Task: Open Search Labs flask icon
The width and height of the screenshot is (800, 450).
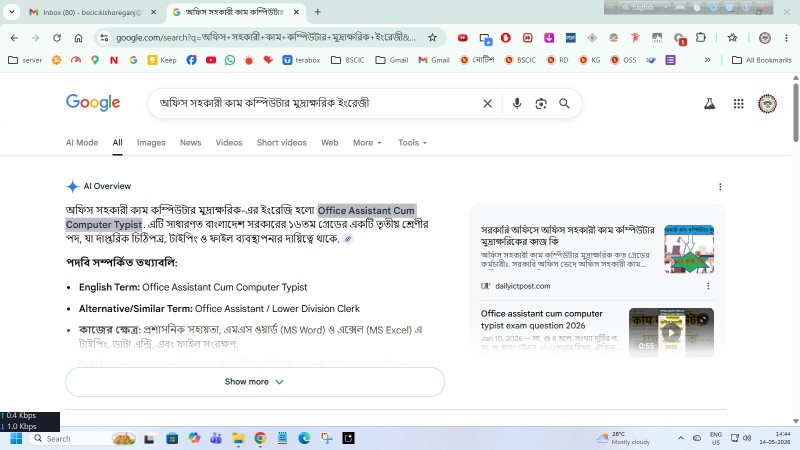Action: point(709,104)
